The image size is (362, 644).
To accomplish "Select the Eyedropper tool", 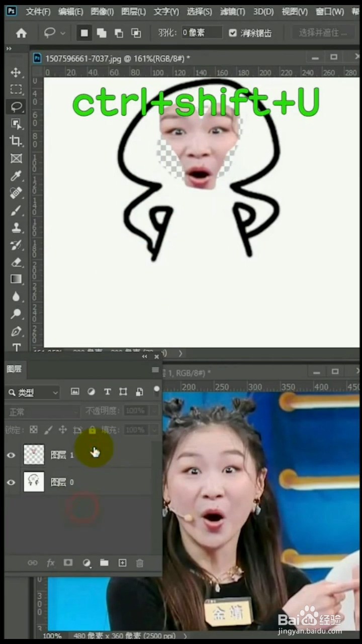I will pos(16,176).
